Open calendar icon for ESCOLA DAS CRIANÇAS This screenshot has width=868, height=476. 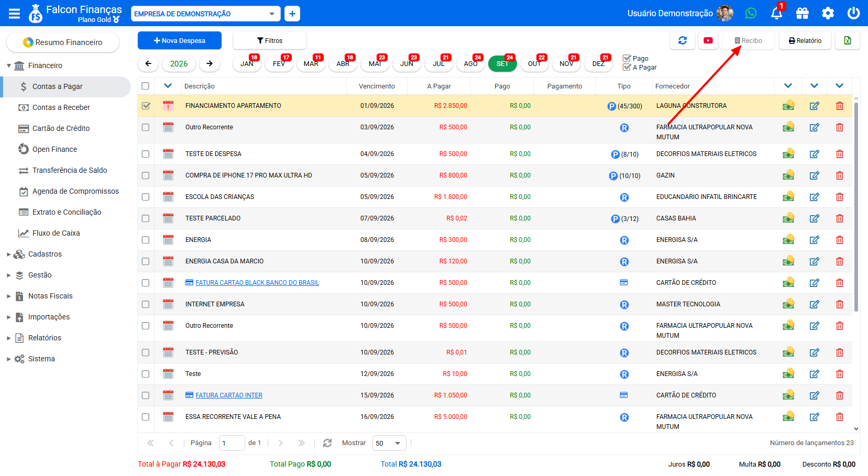pos(168,197)
